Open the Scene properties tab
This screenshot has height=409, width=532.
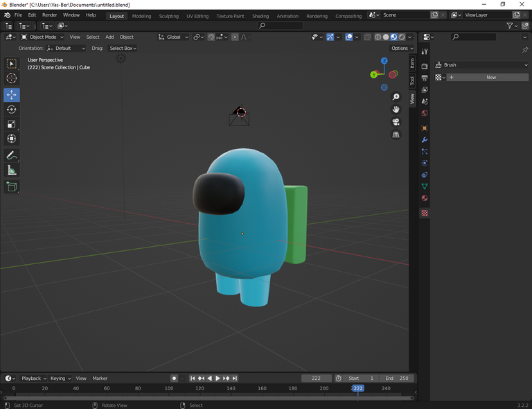coord(425,101)
